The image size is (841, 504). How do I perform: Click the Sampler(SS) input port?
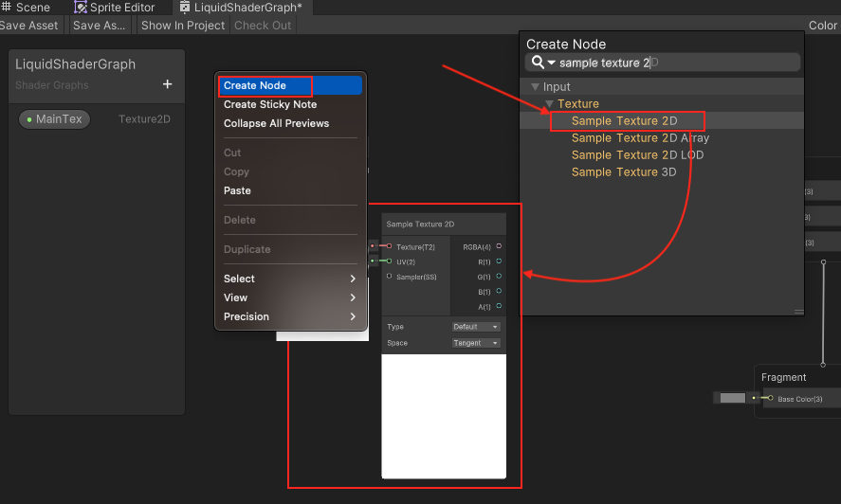click(390, 277)
